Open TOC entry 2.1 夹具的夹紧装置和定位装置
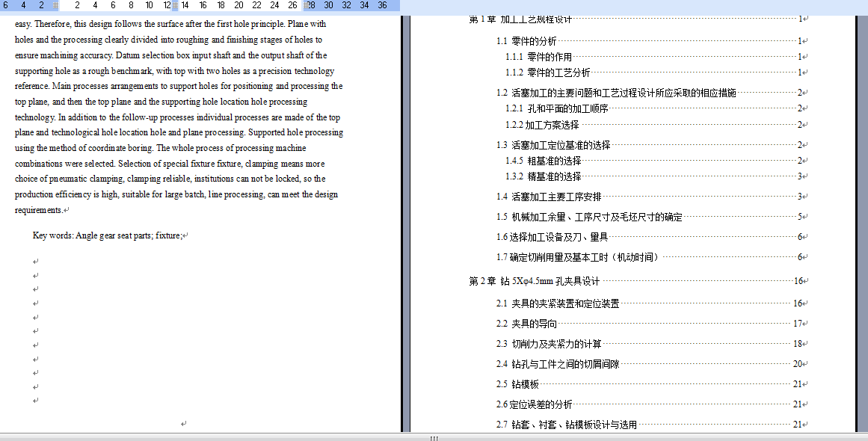868x441 pixels. 651,303
